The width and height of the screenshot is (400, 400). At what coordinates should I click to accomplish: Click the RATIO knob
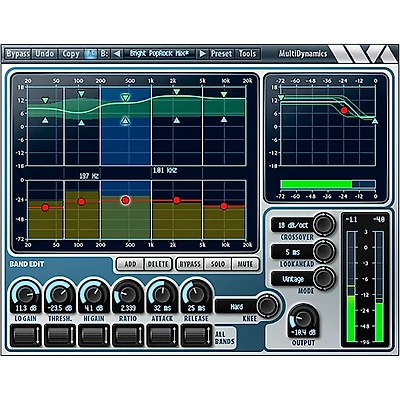coord(128,294)
